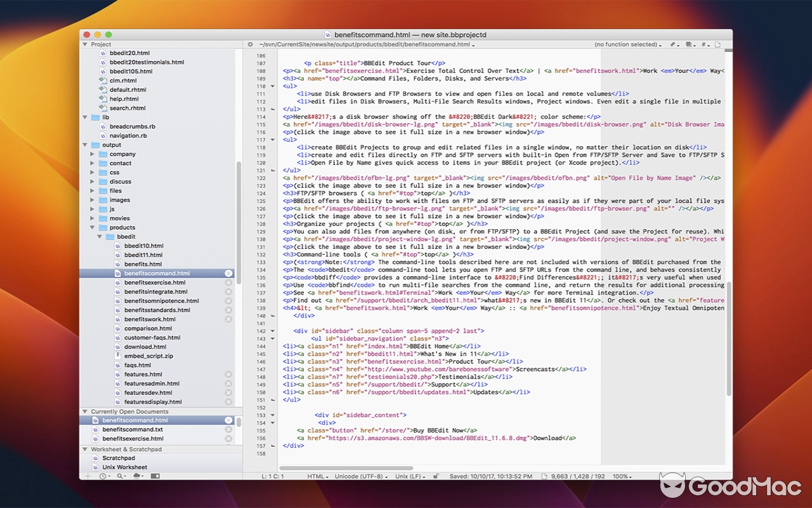812x508 pixels.
Task: Click the new document icon at top right
Action: pos(717,44)
